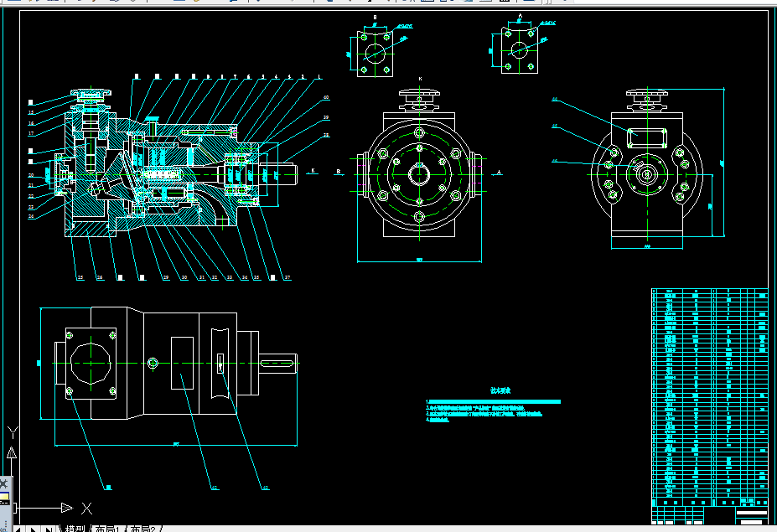
Task: Go to the previous layout tab with the left arrow
Action: [18, 529]
